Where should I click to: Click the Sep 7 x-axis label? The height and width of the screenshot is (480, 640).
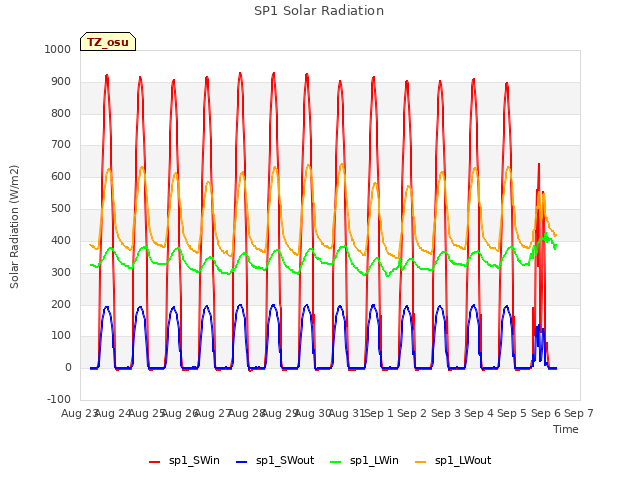[579, 413]
